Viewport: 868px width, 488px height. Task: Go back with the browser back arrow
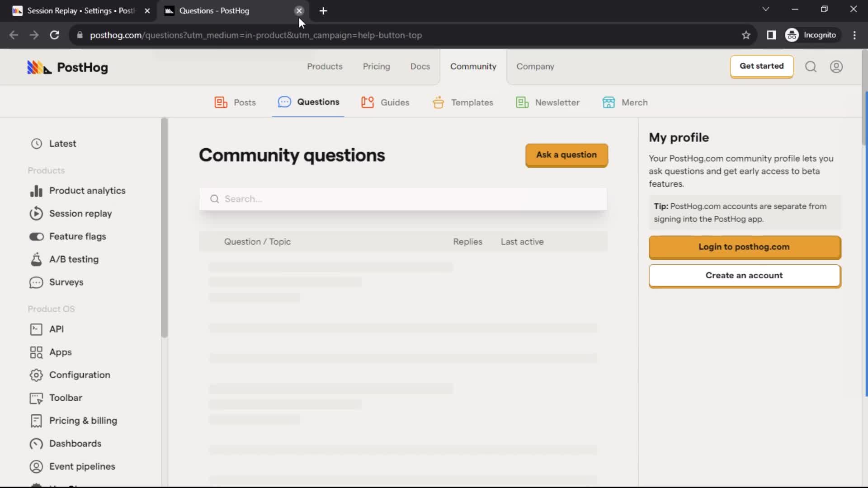[14, 35]
